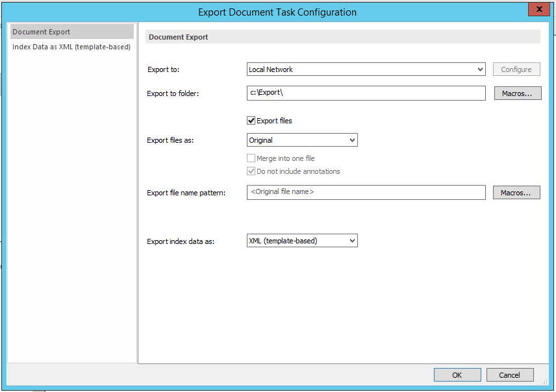
Task: Confirm settings with OK
Action: click(x=457, y=374)
